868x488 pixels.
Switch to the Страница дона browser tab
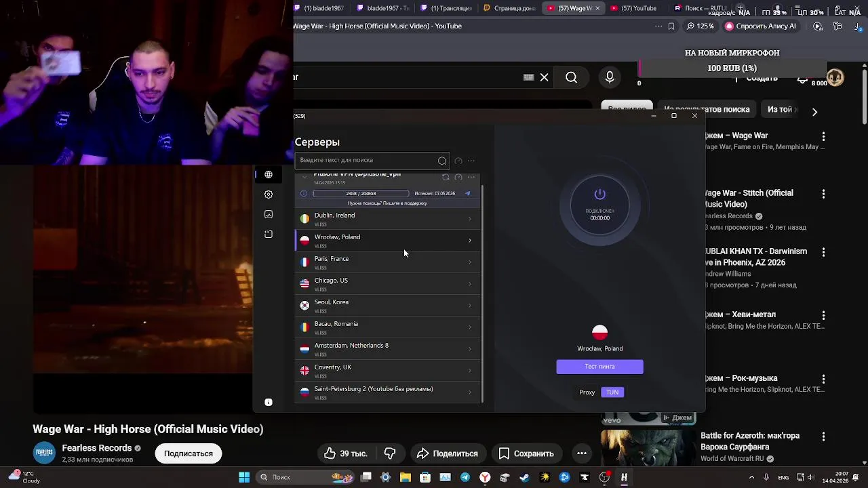point(510,8)
